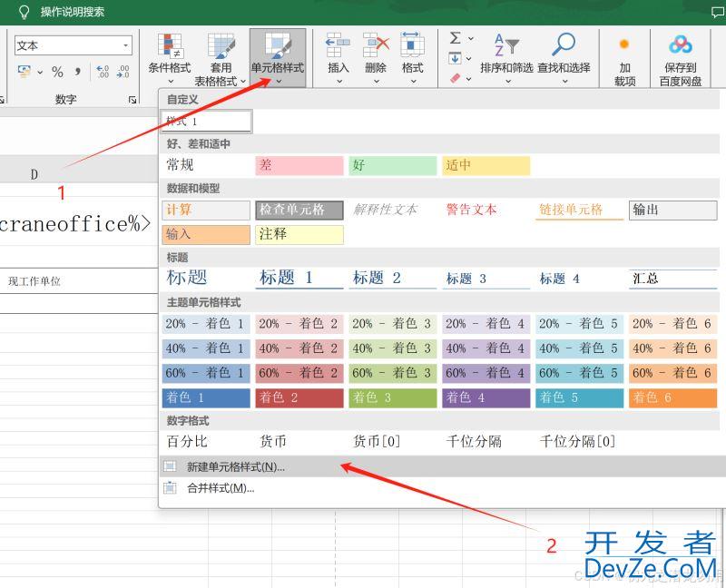Screen dimensions: 726x588
Task: Apply the 常规 normal style
Action: coord(207,165)
